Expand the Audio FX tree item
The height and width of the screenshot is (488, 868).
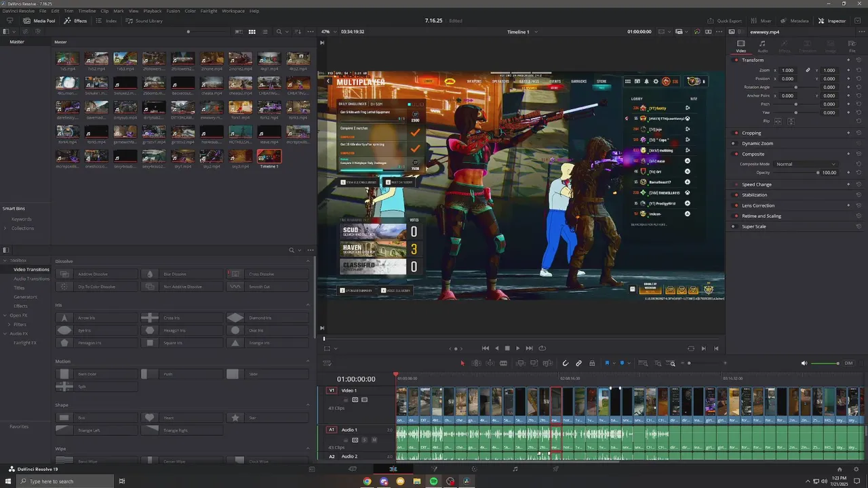tap(5, 333)
